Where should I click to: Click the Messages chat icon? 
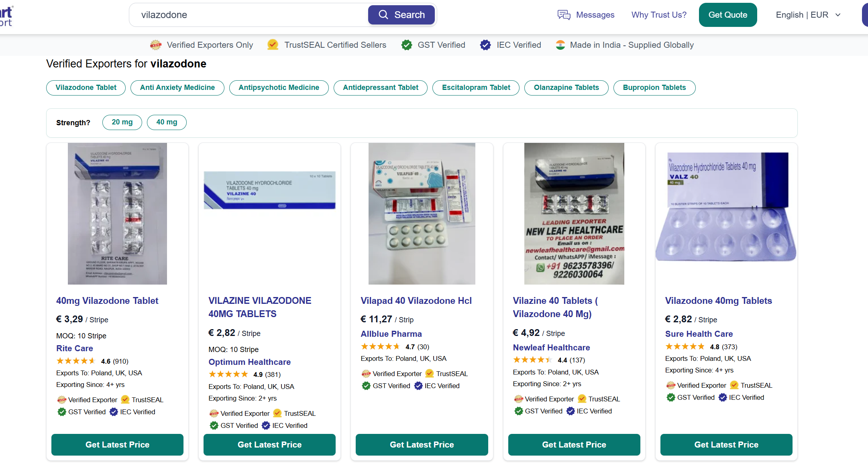tap(564, 15)
